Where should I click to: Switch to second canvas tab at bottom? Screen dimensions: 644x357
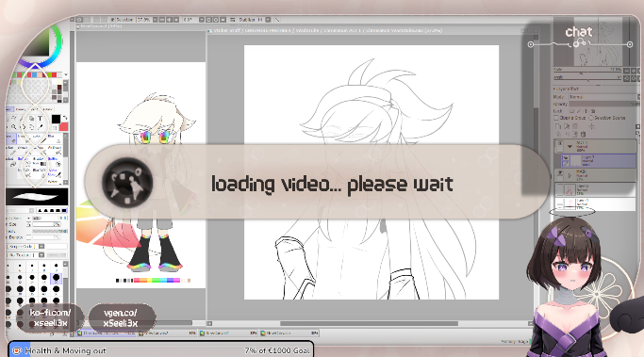167,333
